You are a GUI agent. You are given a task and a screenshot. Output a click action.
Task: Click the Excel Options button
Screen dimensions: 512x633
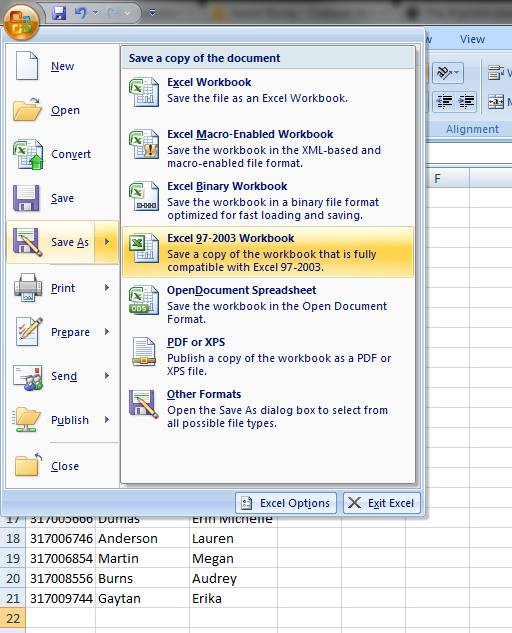pos(286,503)
